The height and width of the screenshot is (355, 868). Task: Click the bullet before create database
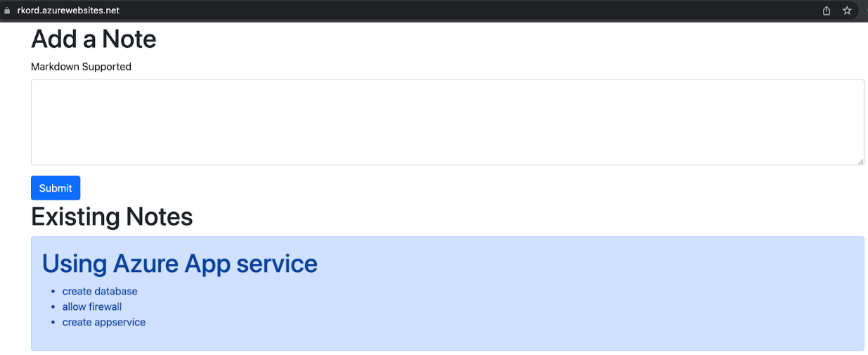(x=53, y=292)
